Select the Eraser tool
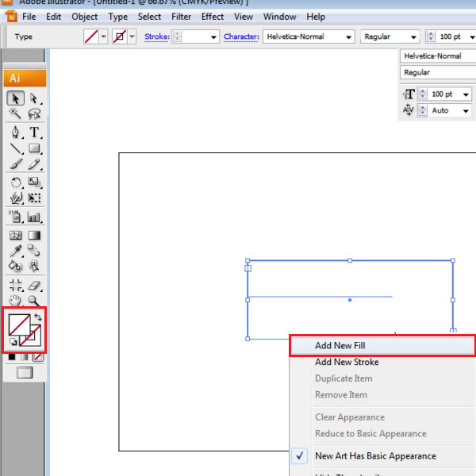The height and width of the screenshot is (476, 476). pos(34,286)
